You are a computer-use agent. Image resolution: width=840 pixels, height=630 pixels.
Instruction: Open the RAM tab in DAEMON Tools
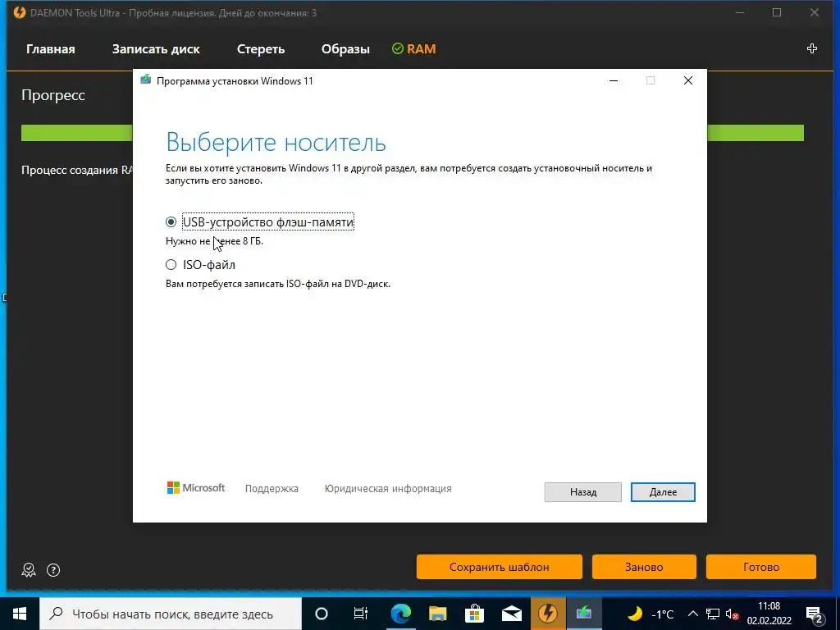414,49
